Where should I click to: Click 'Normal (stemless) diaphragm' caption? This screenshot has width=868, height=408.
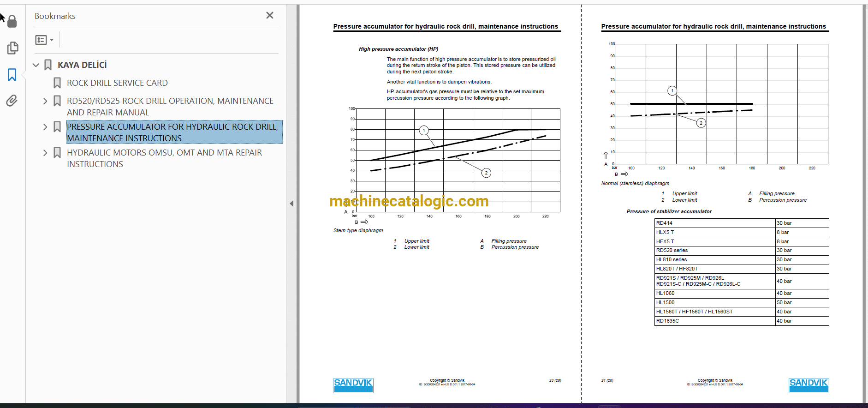pyautogui.click(x=635, y=183)
